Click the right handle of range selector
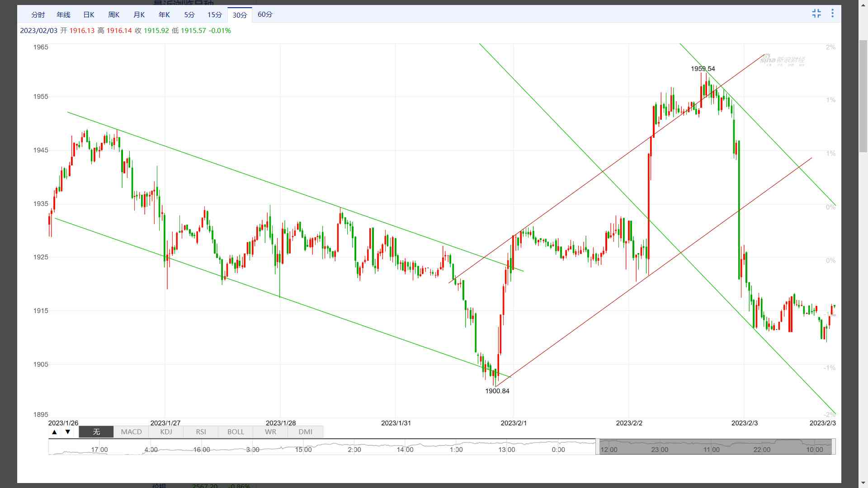Screen dimensions: 868x488 [x=833, y=446]
